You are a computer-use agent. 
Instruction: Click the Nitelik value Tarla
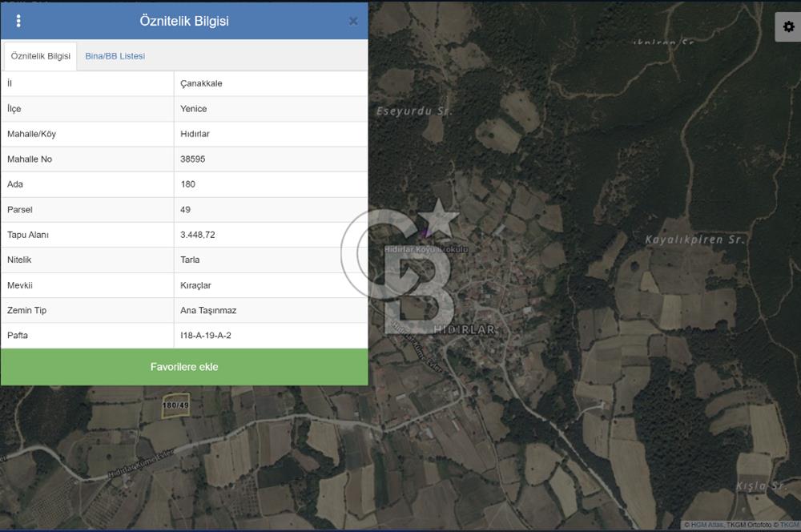click(x=191, y=260)
